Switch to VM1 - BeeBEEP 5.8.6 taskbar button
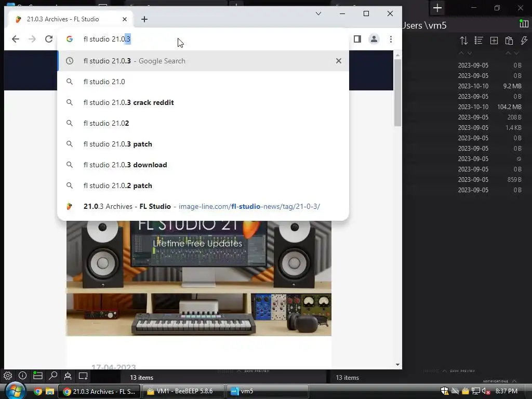Viewport: 532px width, 399px height. tap(183, 392)
